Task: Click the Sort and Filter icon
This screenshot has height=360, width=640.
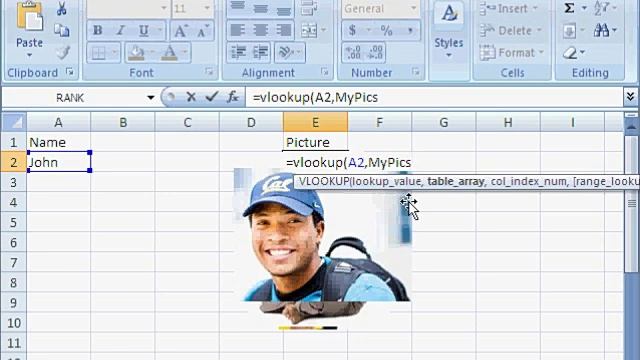Action: [602, 8]
